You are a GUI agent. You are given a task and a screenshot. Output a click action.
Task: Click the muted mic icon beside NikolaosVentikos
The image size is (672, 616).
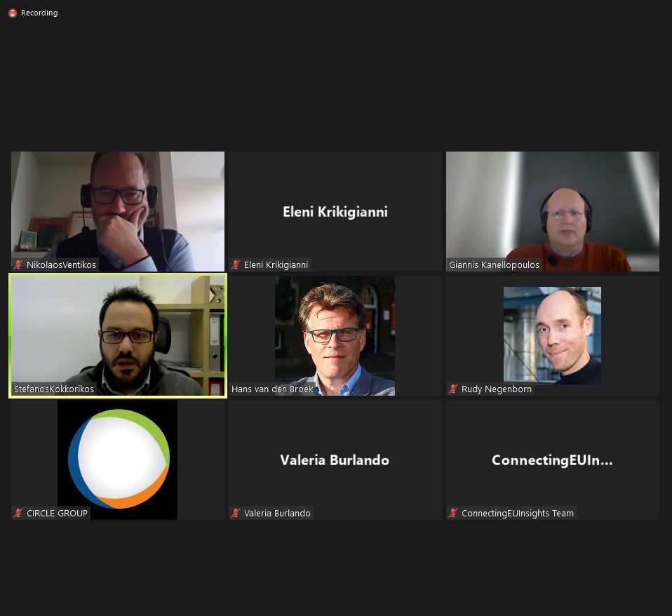click(x=18, y=265)
